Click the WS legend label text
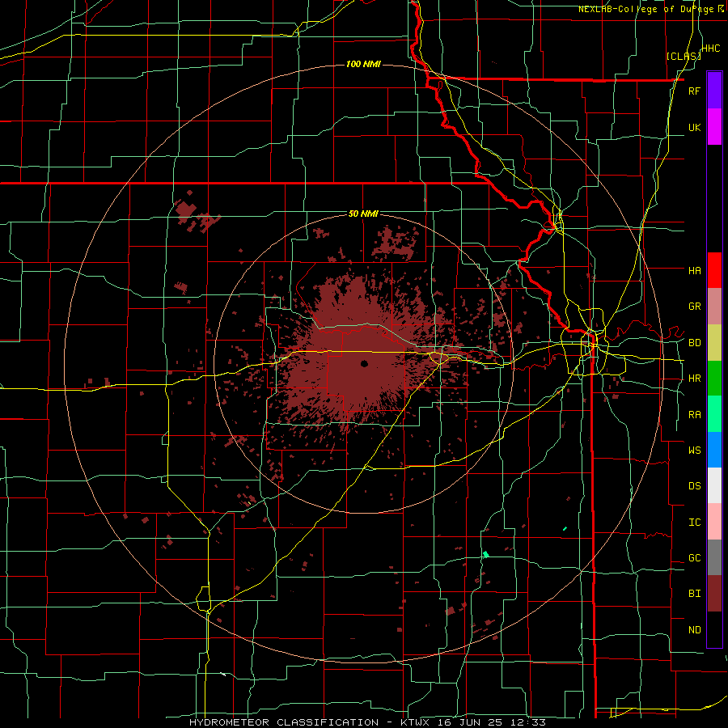Screen dimensions: 728x728 click(694, 450)
